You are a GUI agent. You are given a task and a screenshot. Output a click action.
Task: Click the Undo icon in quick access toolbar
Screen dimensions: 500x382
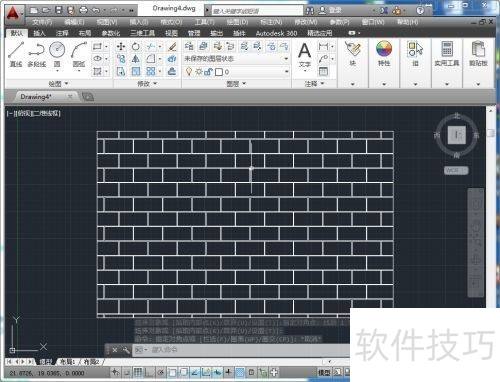pos(96,10)
